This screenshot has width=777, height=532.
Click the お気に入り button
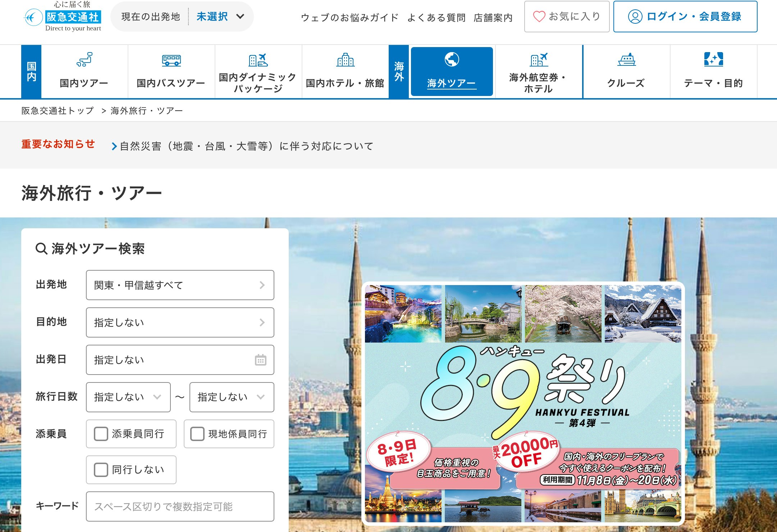pos(567,17)
